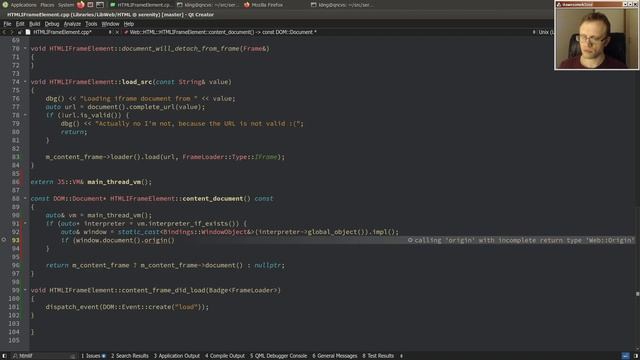Screen dimensions: 640x360
Task: Open the 1 Issues output pane
Action: click(x=93, y=356)
